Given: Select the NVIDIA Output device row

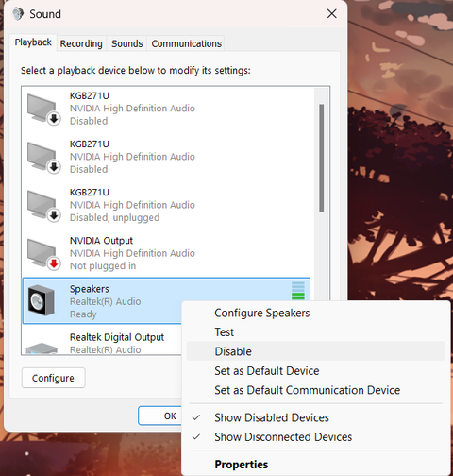Looking at the screenshot, I should tap(166, 253).
